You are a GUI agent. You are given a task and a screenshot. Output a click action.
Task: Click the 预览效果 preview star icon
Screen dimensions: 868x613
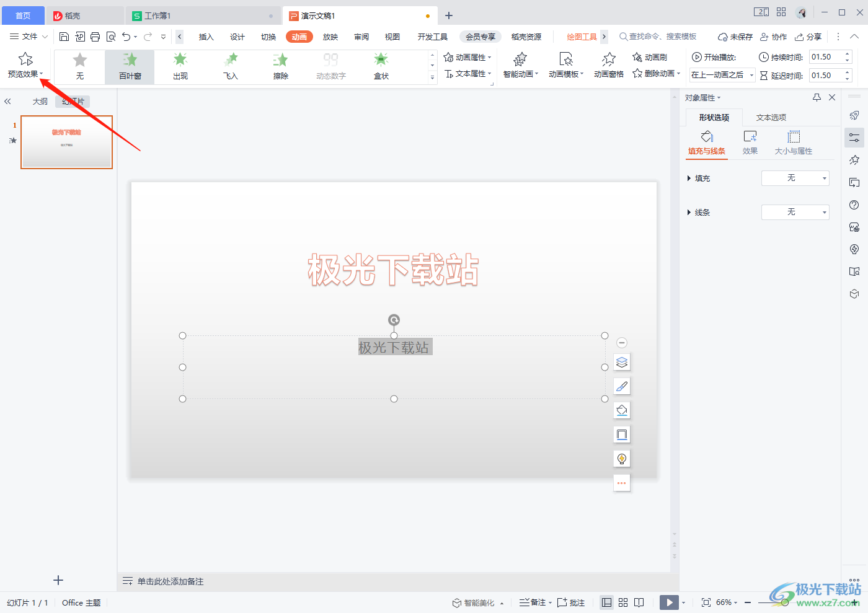click(x=25, y=59)
